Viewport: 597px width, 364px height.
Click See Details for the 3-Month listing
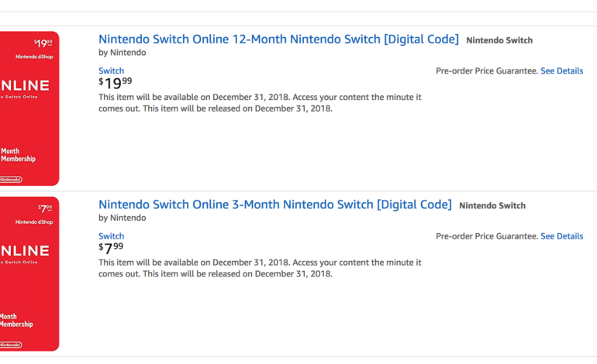pyautogui.click(x=561, y=236)
